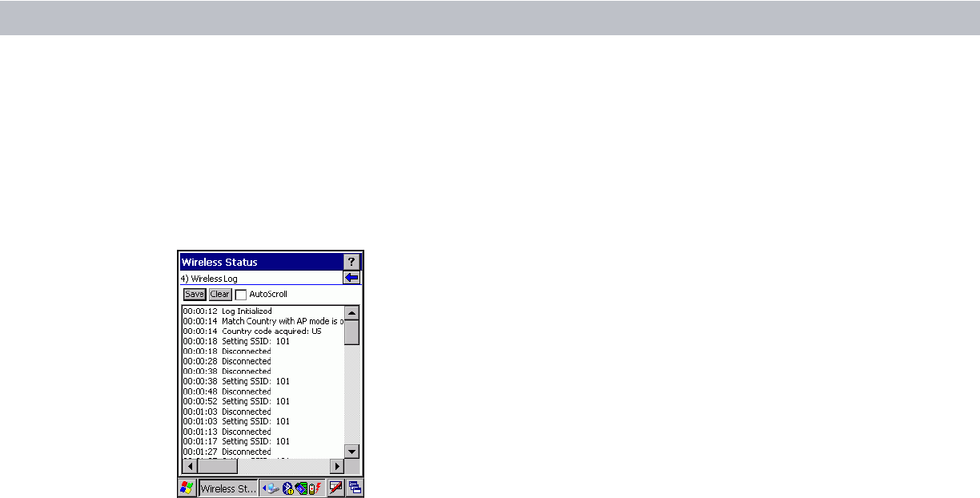Image resolution: width=980 pixels, height=498 pixels.
Task: Save the wireless log
Action: click(195, 294)
